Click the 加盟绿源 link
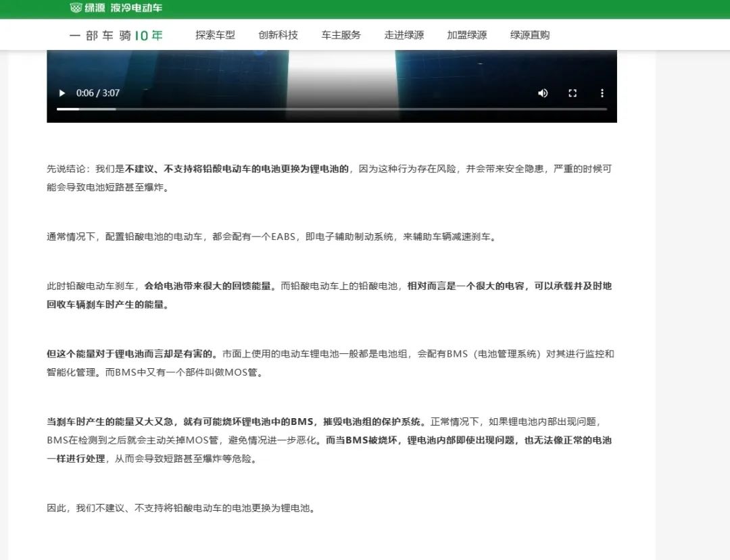730x560 pixels. (466, 34)
